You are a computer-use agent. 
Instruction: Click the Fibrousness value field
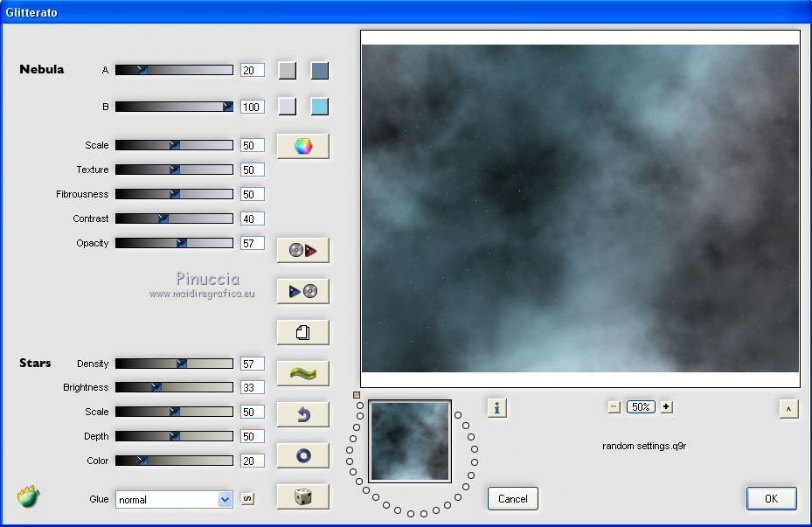253,194
